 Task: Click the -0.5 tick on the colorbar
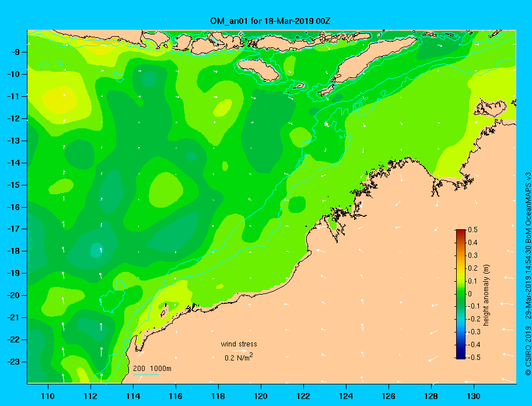tap(474, 358)
